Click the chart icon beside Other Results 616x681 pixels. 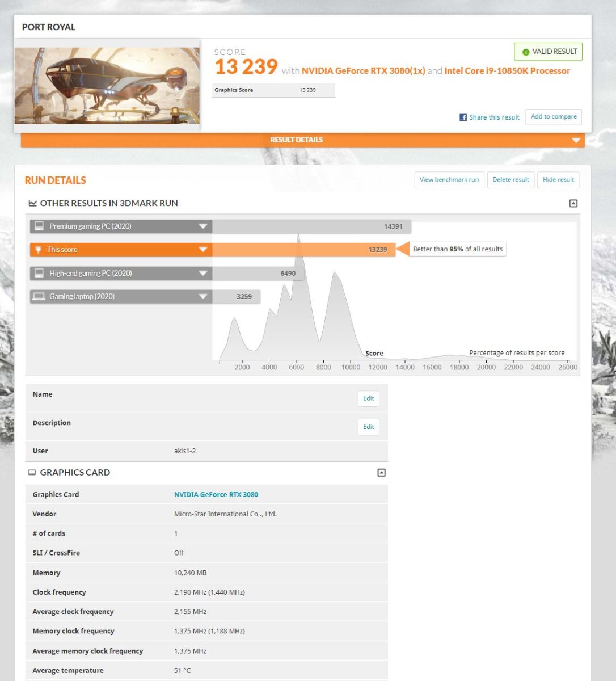[32, 203]
